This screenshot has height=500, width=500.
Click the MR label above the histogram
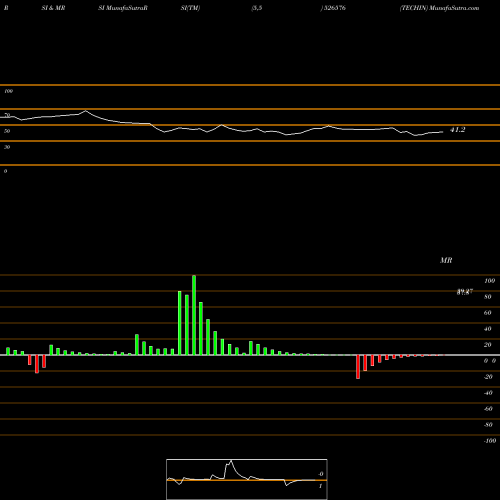pos(446,260)
